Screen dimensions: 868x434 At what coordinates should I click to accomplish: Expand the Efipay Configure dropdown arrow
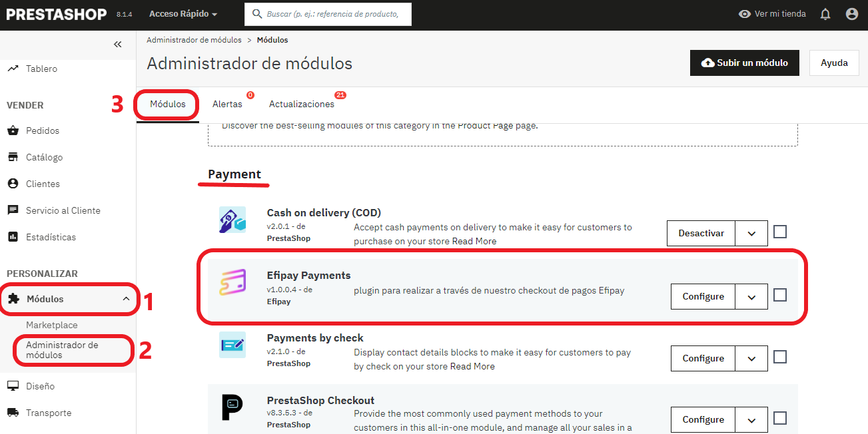pos(751,297)
